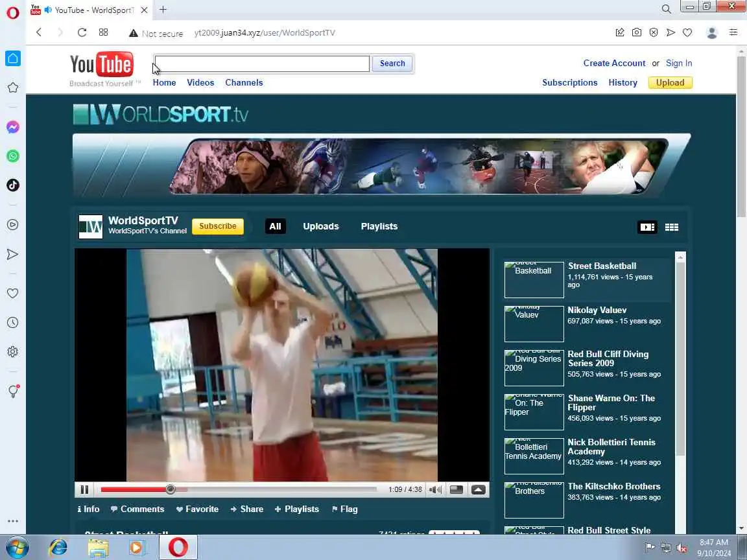Screen dimensions: 747x560
Task: Open Opera sidebar home icon
Action: pos(13,58)
